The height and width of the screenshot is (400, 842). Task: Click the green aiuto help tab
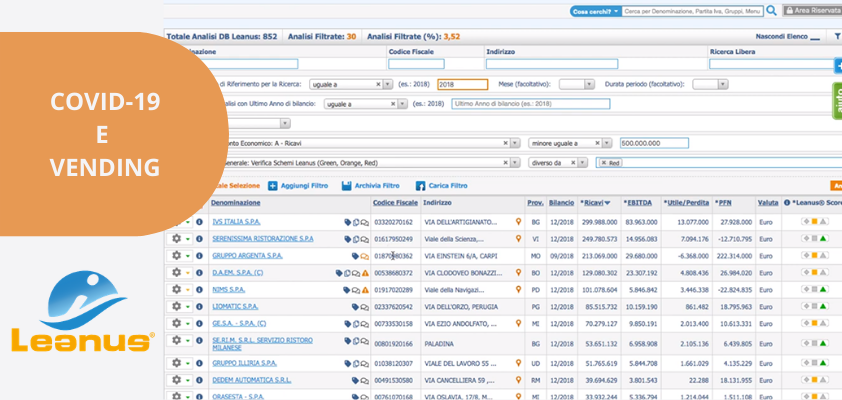tap(837, 100)
